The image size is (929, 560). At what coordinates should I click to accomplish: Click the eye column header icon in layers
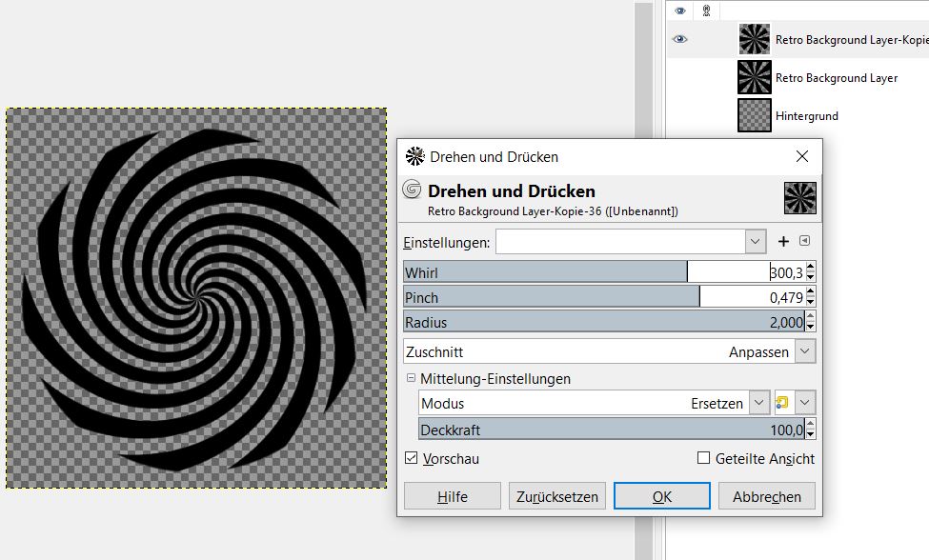pos(679,10)
